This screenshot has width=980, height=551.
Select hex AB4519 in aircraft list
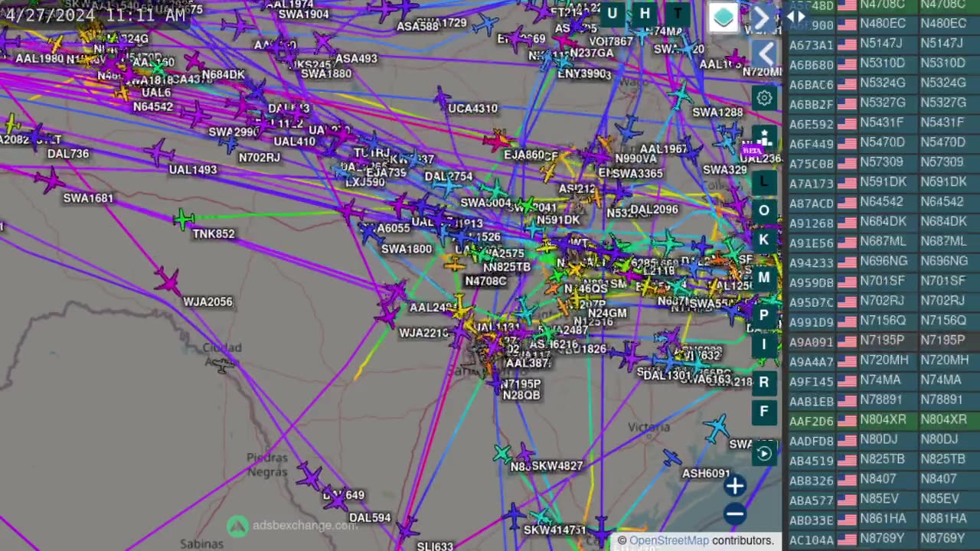[811, 460]
